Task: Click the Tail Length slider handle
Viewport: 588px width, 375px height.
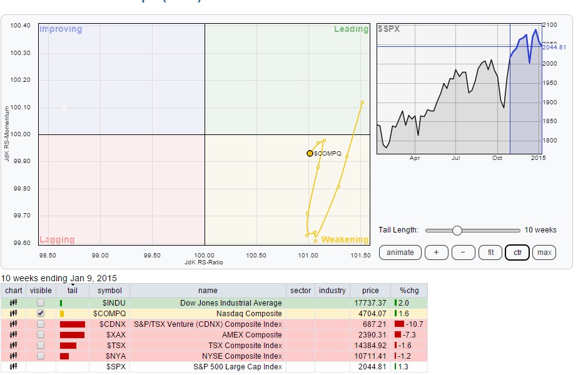Action: point(457,231)
